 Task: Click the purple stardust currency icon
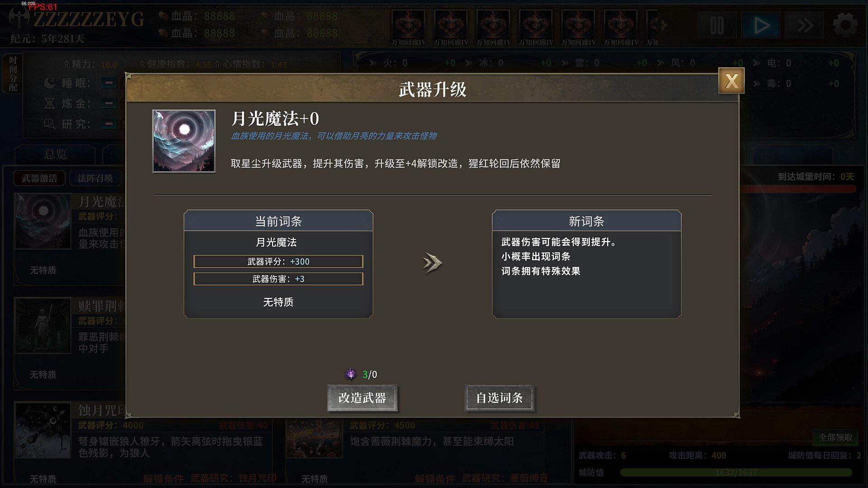pos(350,374)
